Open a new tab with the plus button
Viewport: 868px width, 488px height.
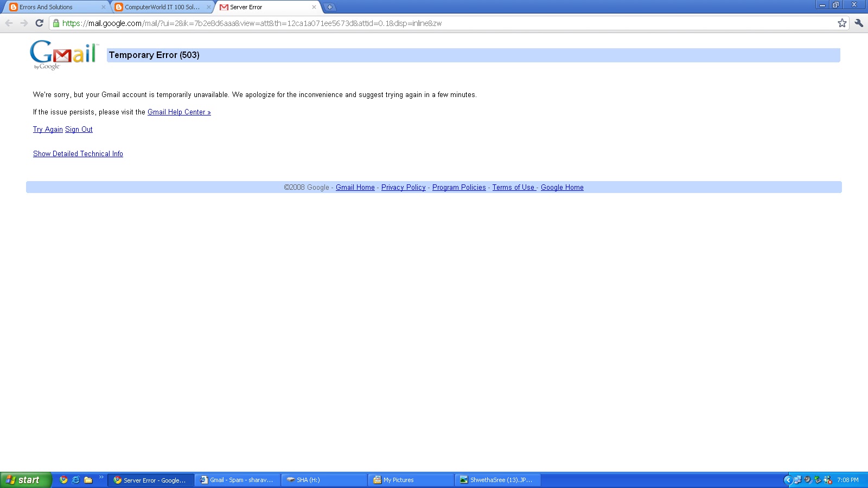point(329,7)
